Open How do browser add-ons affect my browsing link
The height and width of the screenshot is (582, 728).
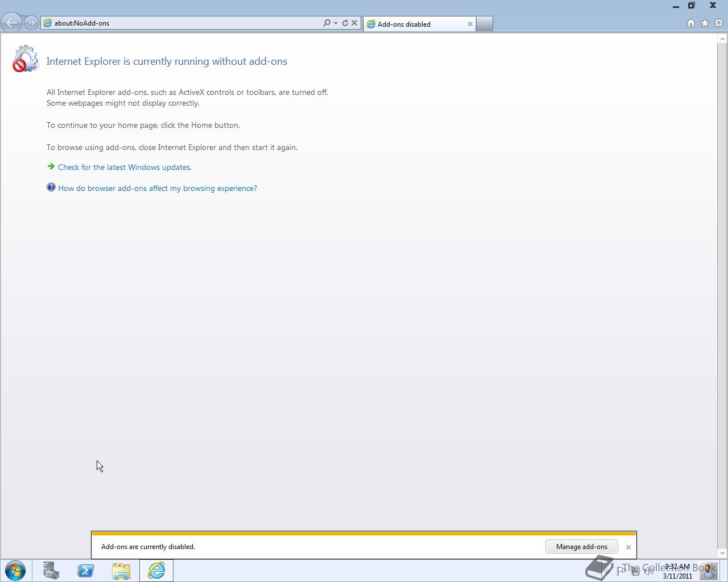(158, 188)
